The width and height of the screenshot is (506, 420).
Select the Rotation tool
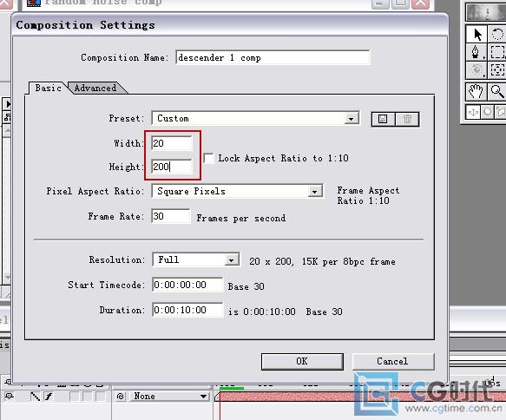click(x=496, y=34)
